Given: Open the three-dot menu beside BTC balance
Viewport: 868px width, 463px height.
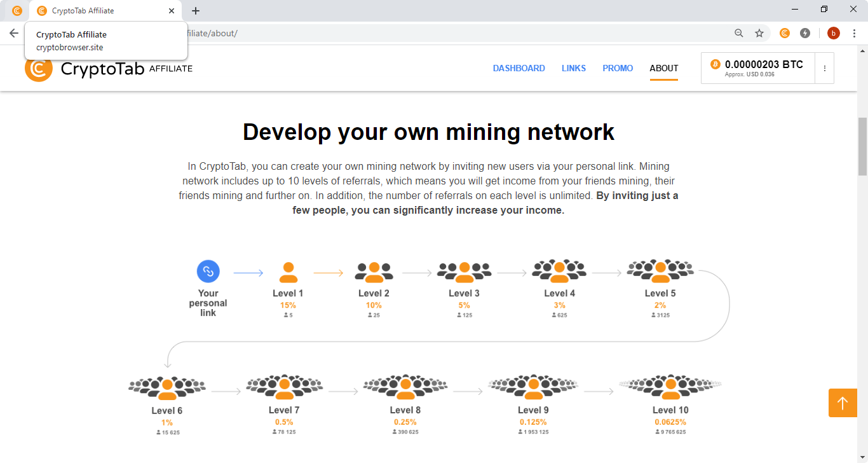Looking at the screenshot, I should point(825,68).
